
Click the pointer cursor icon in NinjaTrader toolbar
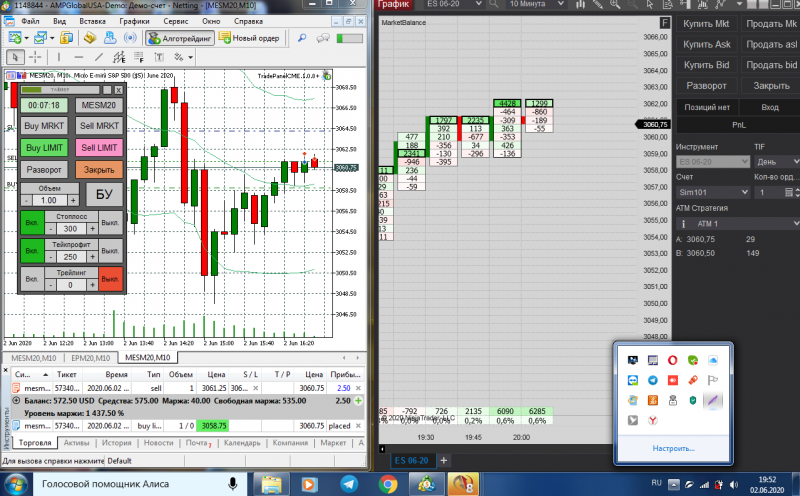(649, 4)
